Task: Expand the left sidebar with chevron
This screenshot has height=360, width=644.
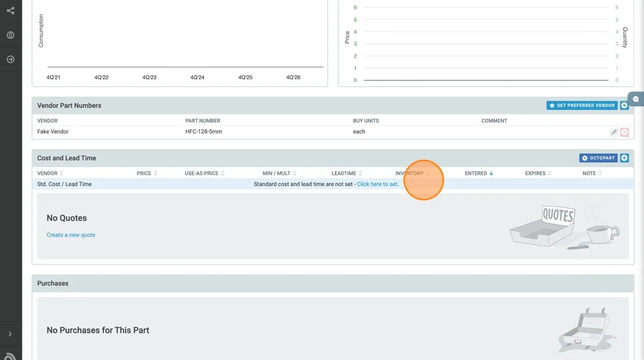Action: click(x=10, y=334)
